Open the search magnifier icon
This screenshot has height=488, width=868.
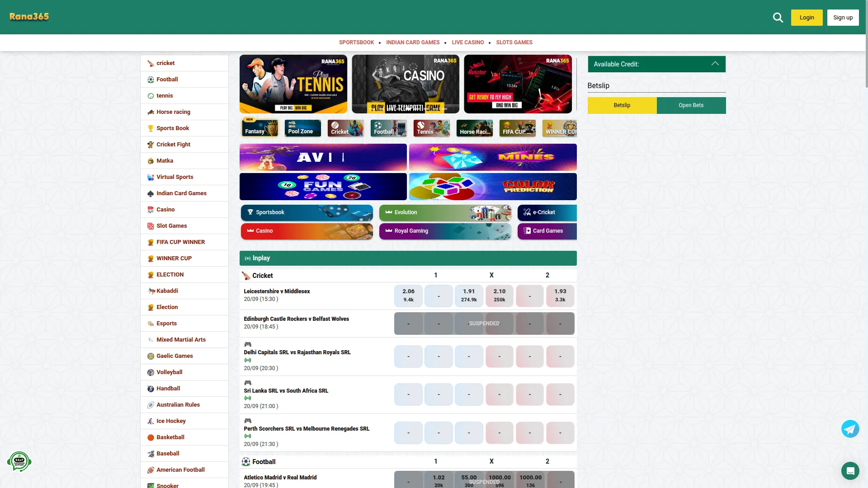click(x=778, y=18)
